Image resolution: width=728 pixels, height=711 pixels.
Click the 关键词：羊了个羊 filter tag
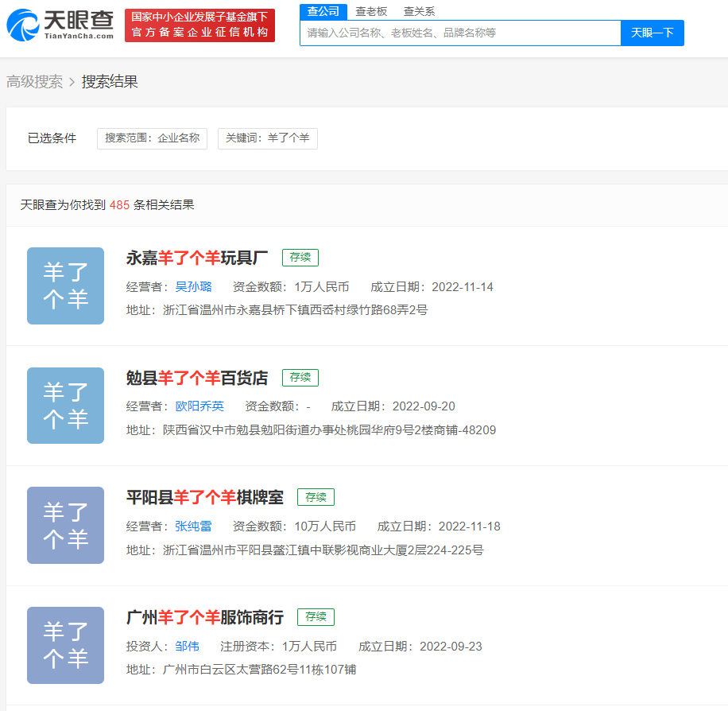point(267,138)
